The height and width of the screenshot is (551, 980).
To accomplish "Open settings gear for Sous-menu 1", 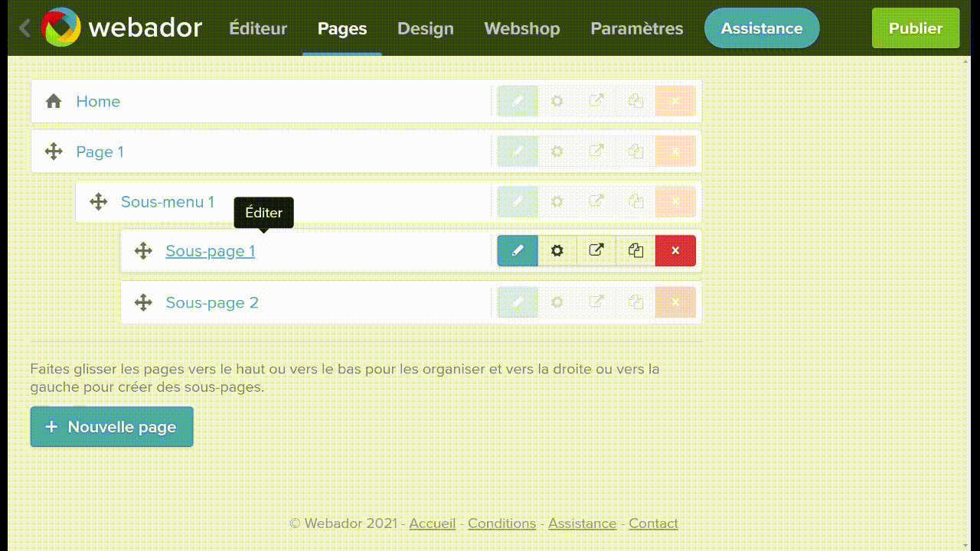I will point(557,202).
